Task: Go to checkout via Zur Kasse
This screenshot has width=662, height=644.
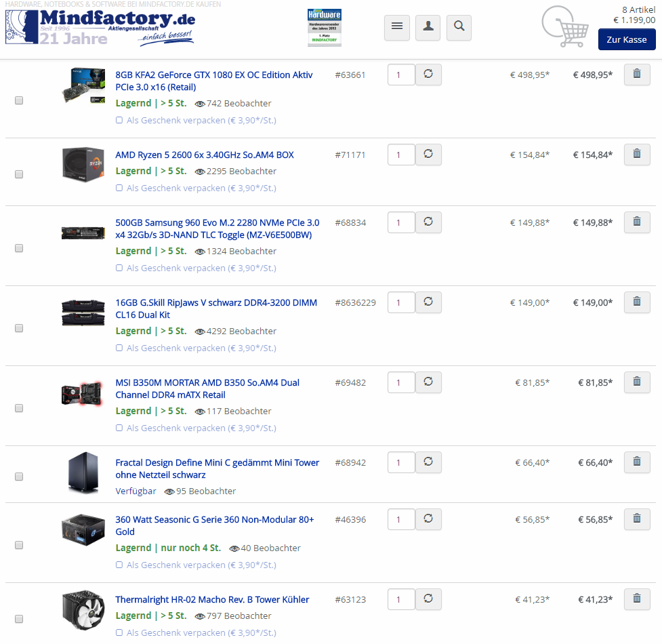Action: pos(627,40)
